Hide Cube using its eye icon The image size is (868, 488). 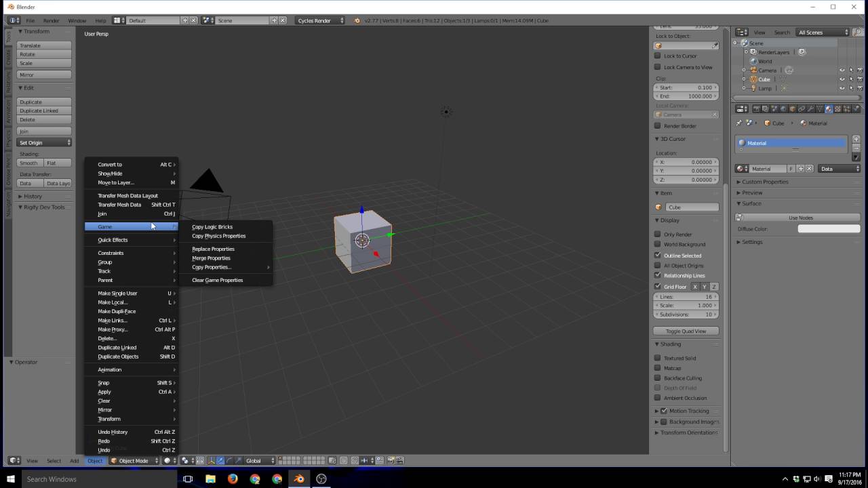842,79
